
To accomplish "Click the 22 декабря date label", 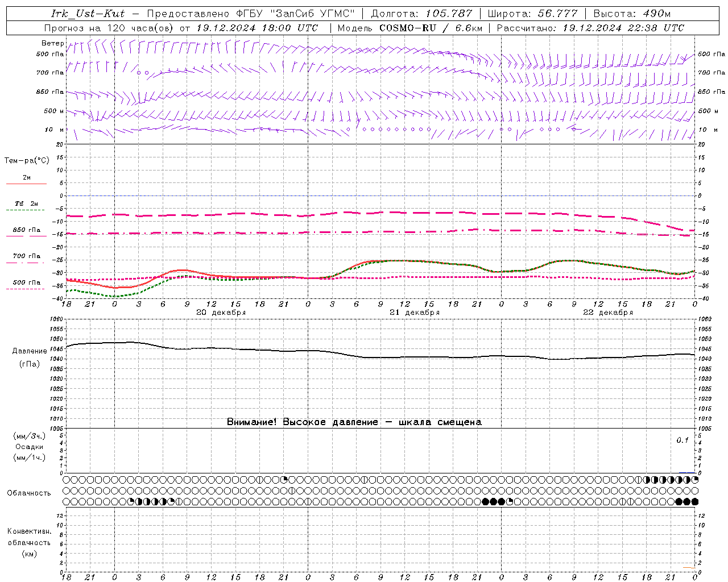I will point(607,313).
